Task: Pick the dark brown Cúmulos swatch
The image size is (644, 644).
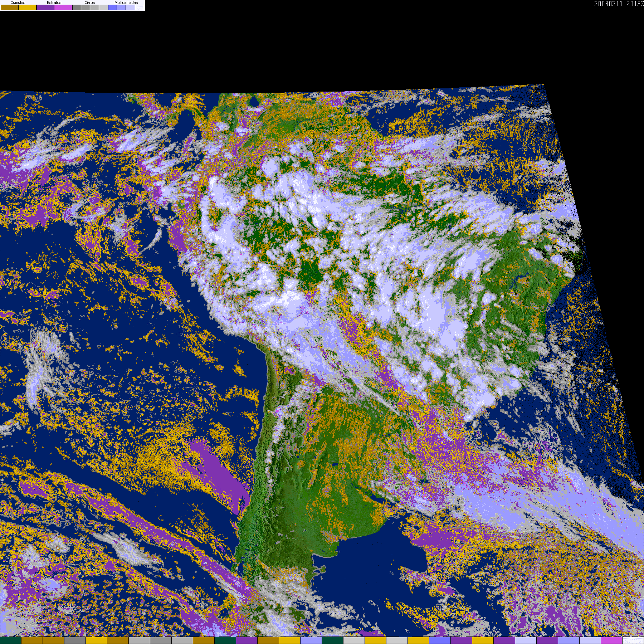Action: [10, 8]
